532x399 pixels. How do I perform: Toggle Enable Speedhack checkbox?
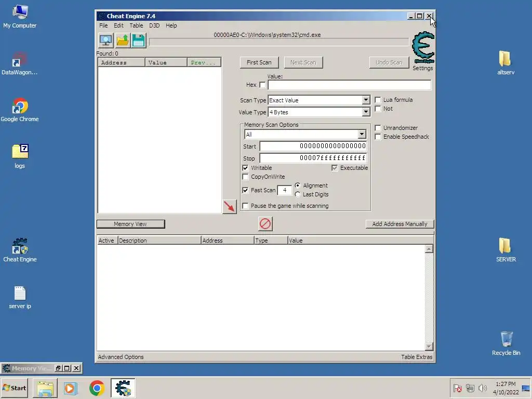[x=378, y=137]
